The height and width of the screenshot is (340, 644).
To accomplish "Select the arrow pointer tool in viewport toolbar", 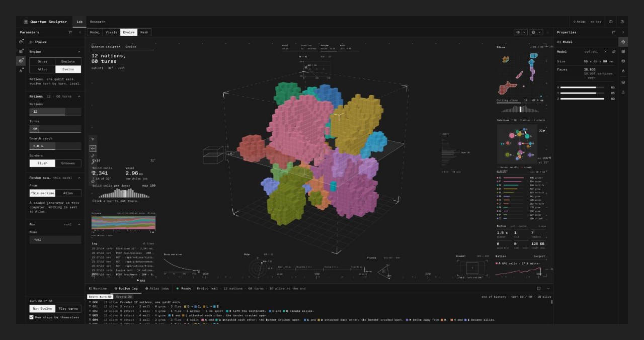I will (x=93, y=139).
